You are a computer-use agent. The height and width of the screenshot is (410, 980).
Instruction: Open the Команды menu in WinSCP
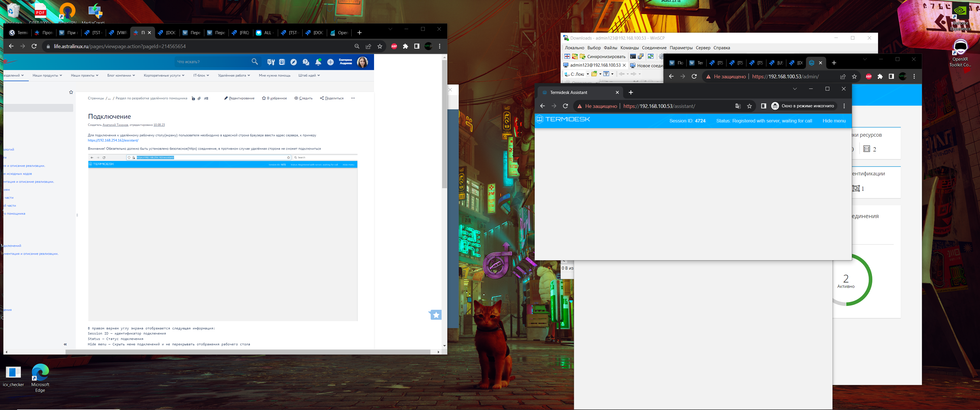[629, 48]
